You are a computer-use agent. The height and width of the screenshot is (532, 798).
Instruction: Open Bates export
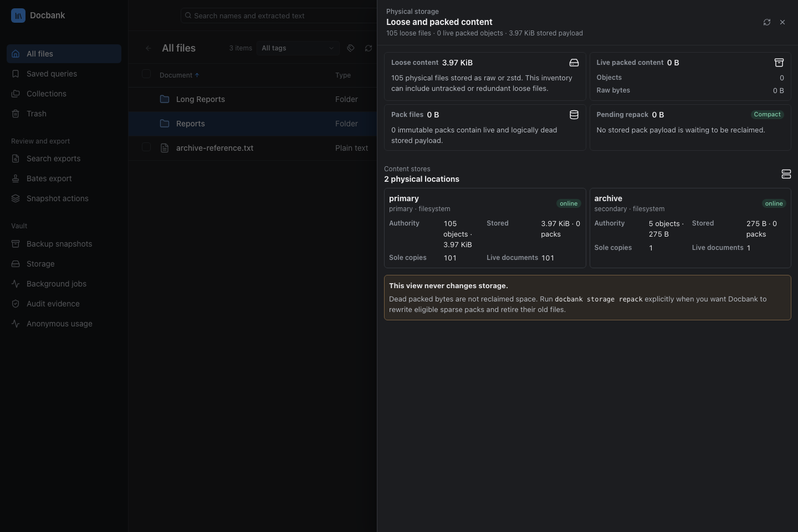64,178
